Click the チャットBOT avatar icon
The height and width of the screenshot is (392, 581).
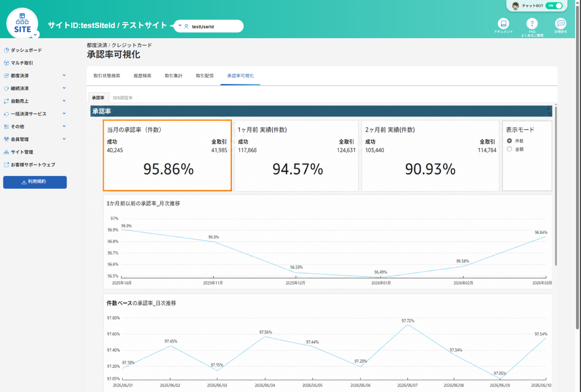point(516,6)
